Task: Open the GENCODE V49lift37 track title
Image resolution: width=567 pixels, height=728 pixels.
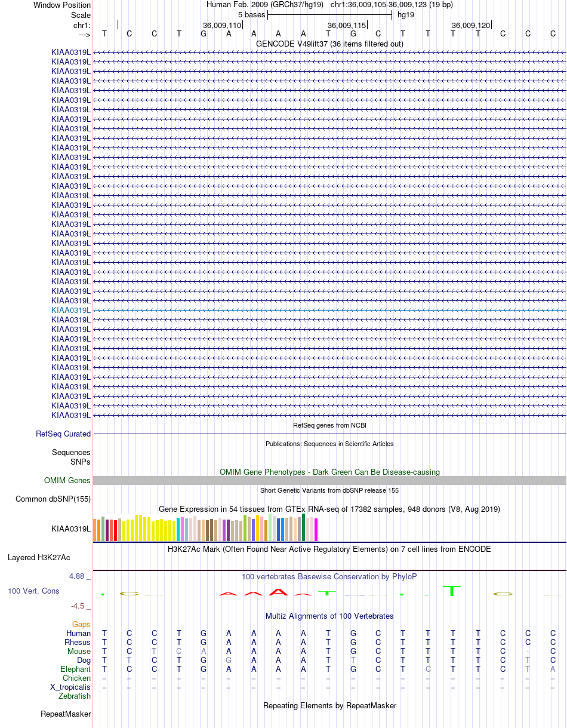Action: point(329,44)
